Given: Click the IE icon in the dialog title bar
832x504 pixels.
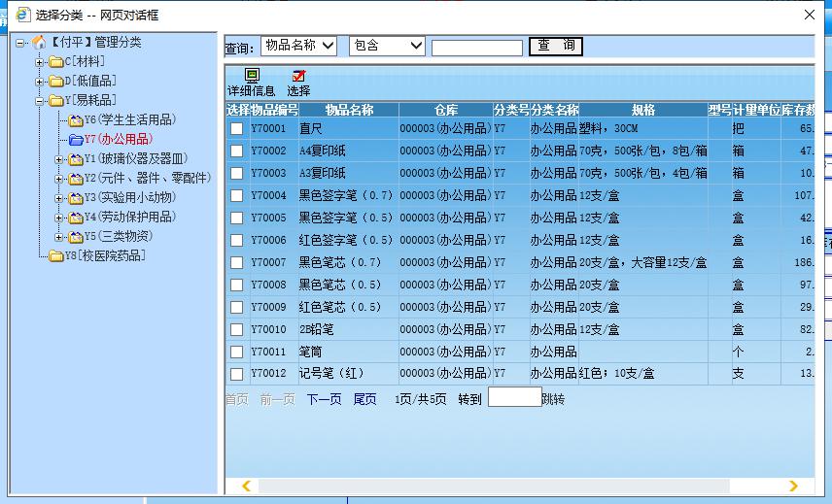Looking at the screenshot, I should click(22, 15).
